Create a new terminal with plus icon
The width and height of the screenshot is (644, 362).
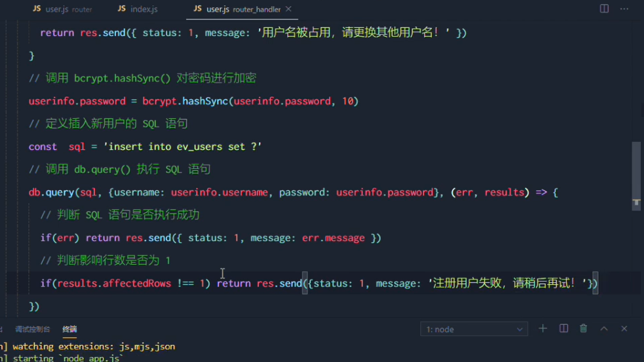coord(543,329)
